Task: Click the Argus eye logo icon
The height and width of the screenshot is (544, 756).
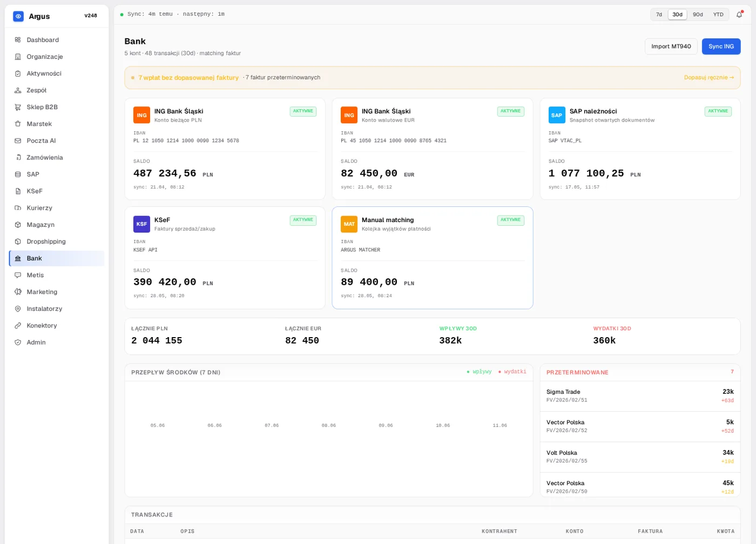Action: pyautogui.click(x=18, y=16)
